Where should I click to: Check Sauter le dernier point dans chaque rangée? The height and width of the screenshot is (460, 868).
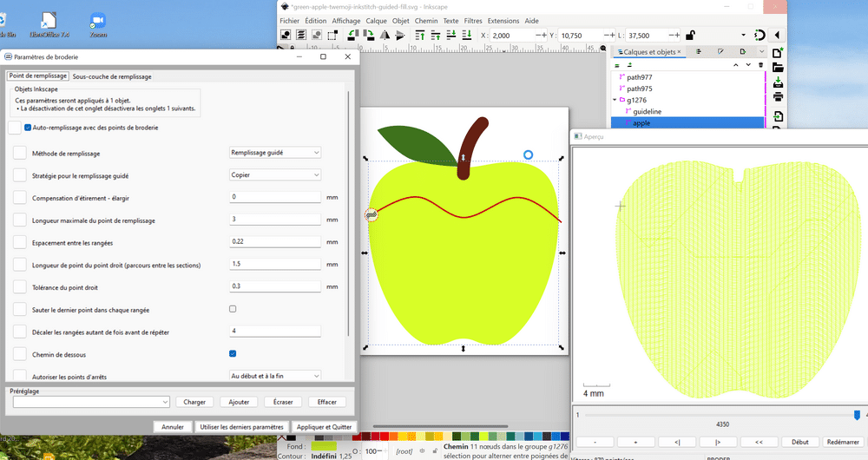tap(233, 309)
